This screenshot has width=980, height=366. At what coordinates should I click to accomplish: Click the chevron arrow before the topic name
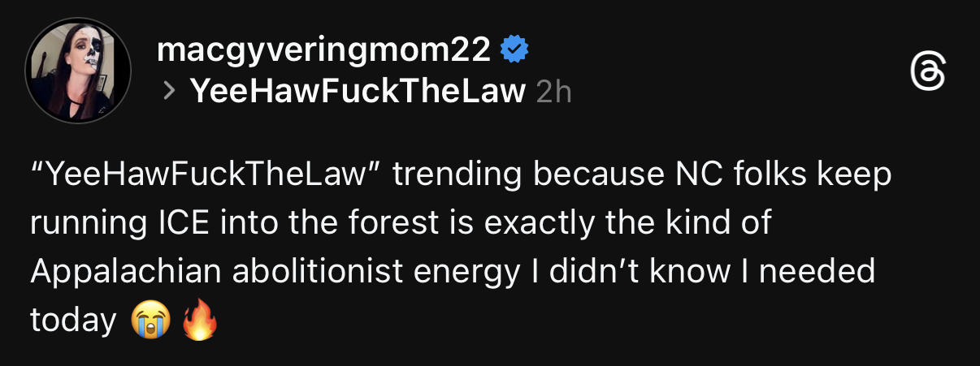[x=169, y=92]
